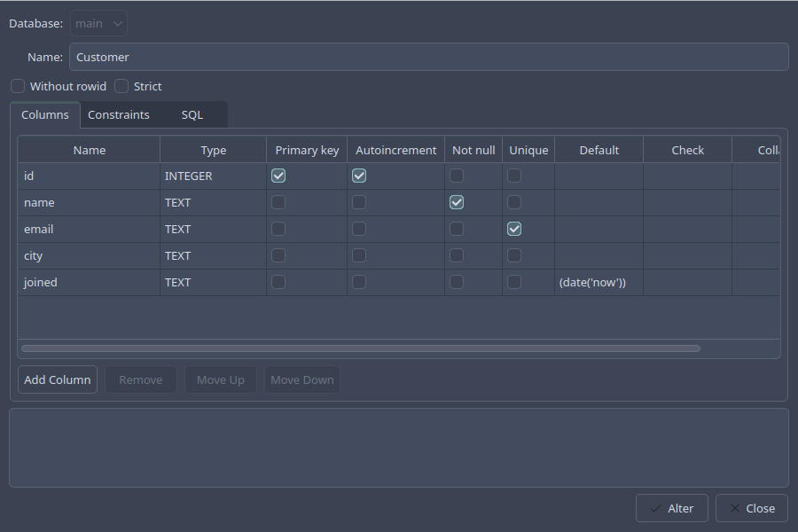Screen dimensions: 798x532
Task: Apply changes with the Alter button
Action: tap(672, 508)
